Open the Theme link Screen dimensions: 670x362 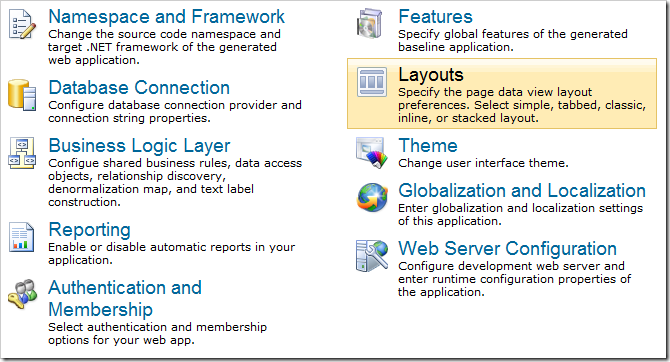pos(428,146)
